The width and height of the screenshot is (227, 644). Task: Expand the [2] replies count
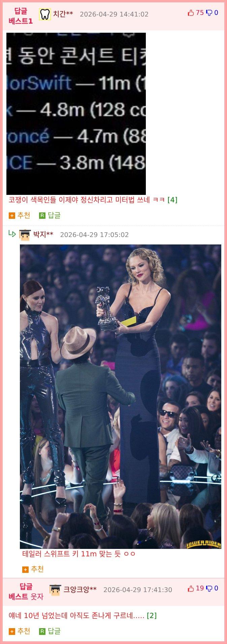pos(152,615)
